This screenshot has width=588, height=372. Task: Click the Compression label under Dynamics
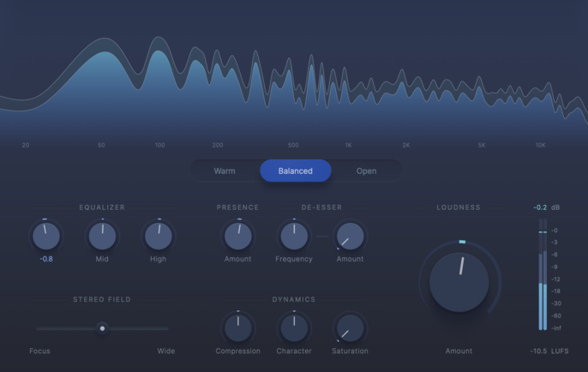(x=237, y=351)
